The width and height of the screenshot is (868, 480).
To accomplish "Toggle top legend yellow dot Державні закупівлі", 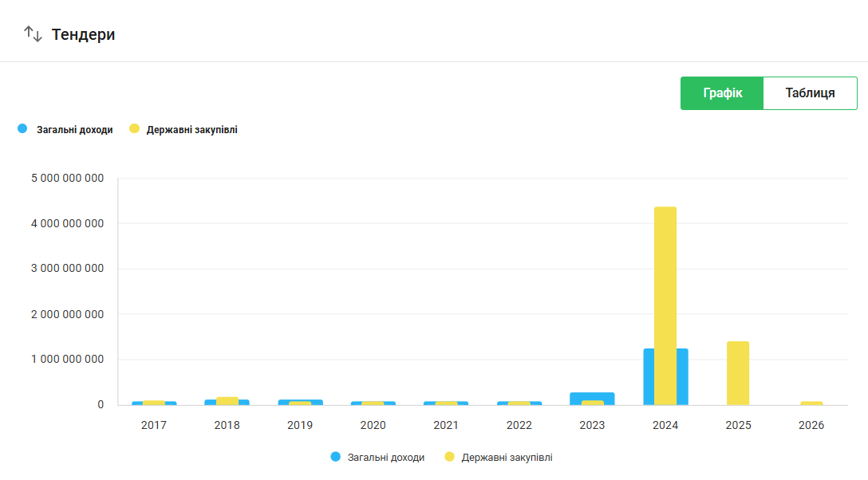I will [x=134, y=129].
